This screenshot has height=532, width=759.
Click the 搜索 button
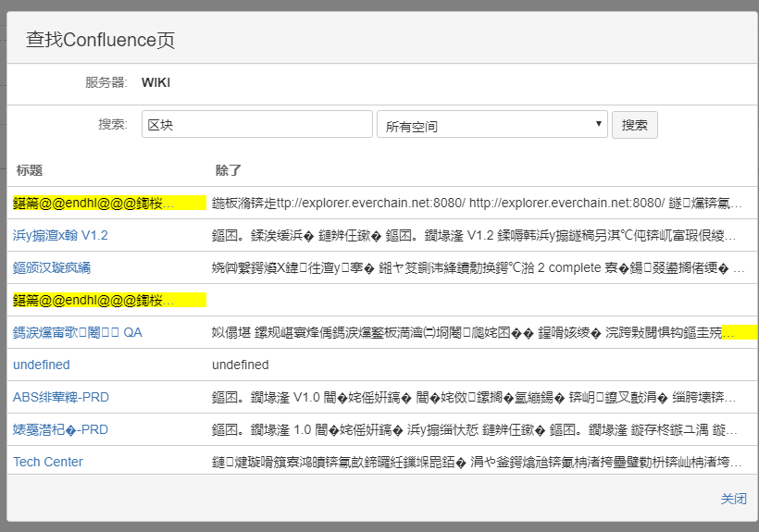pyautogui.click(x=634, y=125)
